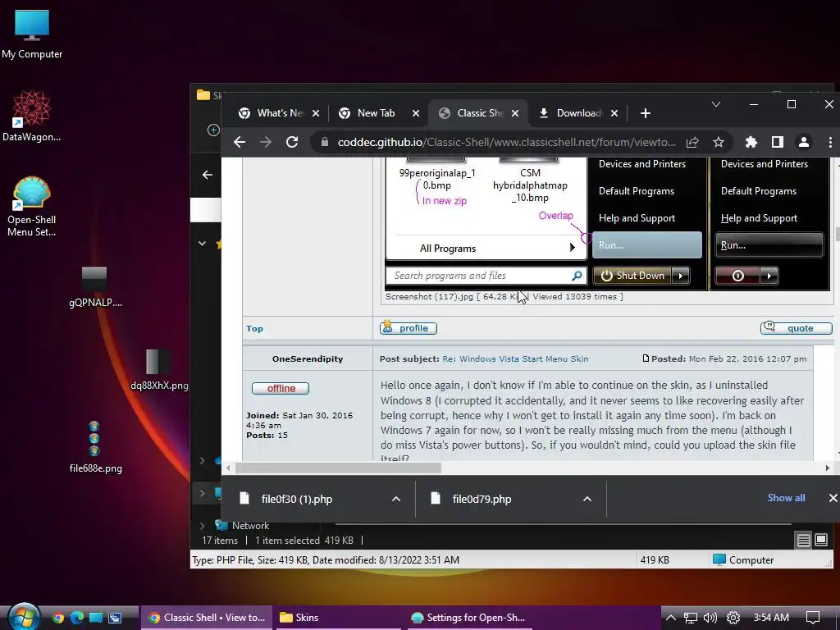Click the 3:54 AM clock
Image resolution: width=840 pixels, height=630 pixels.
coord(771,618)
